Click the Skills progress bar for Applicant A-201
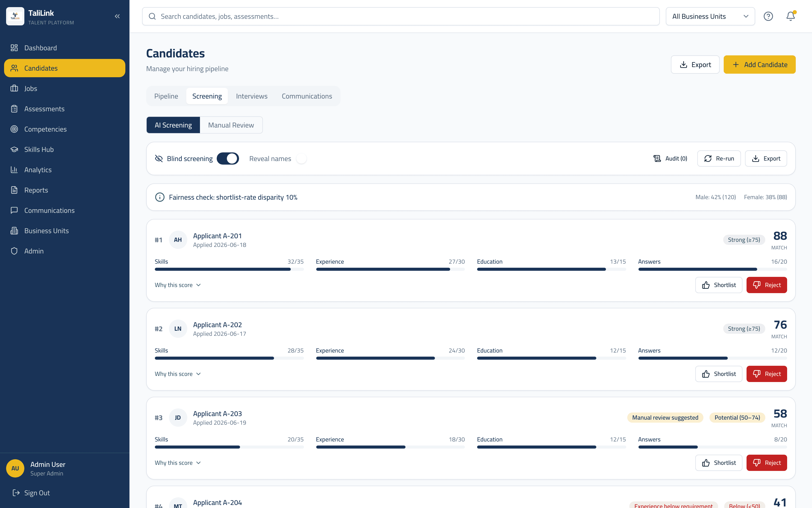 [x=229, y=269]
